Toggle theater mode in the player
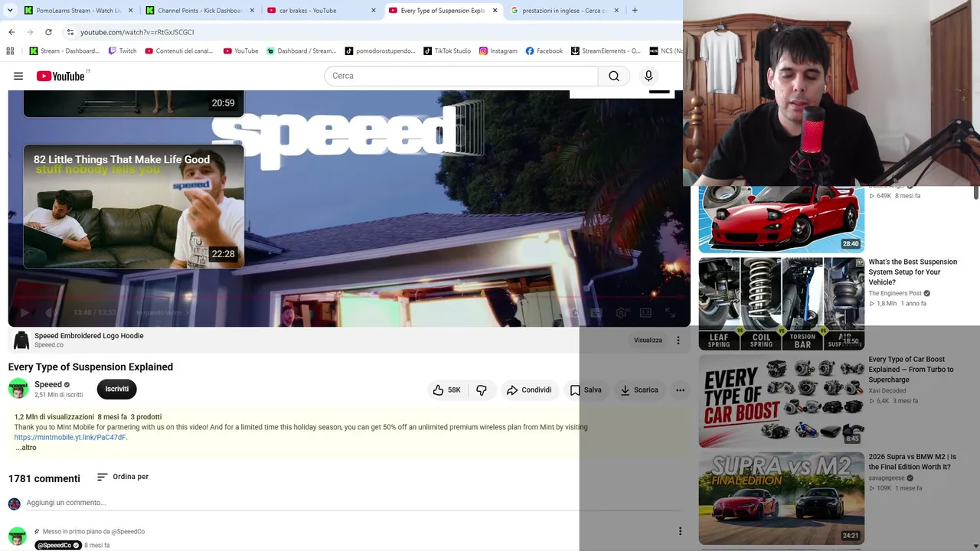 pos(645,312)
